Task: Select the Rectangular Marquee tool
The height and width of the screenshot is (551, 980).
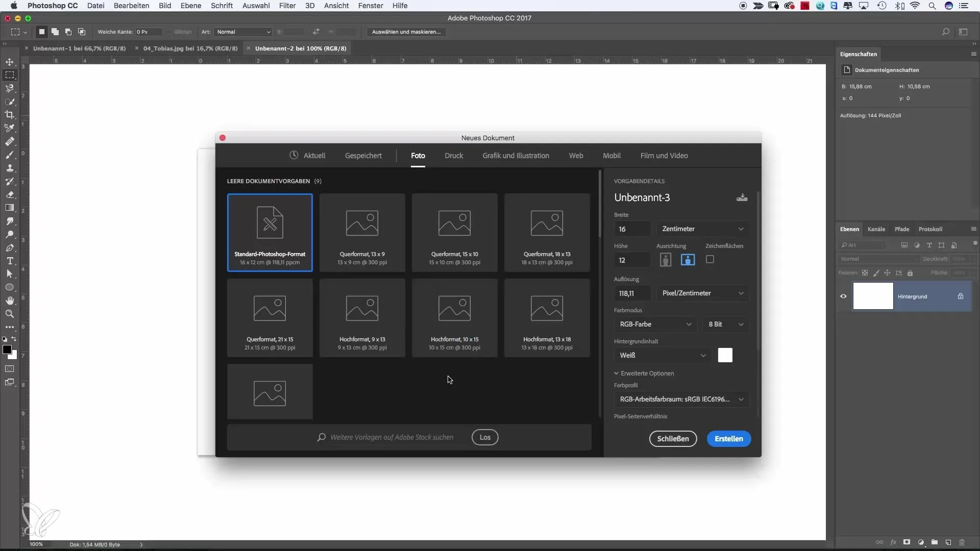Action: (10, 75)
